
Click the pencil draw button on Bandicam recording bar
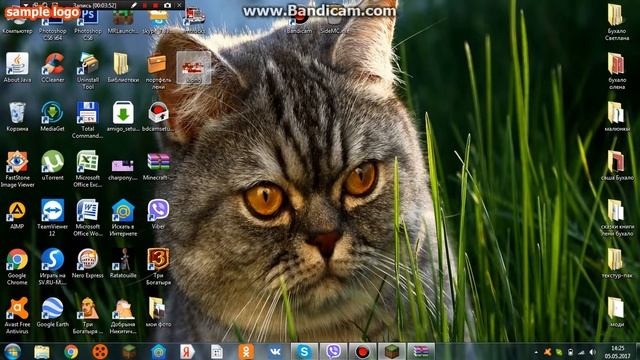(x=134, y=5)
